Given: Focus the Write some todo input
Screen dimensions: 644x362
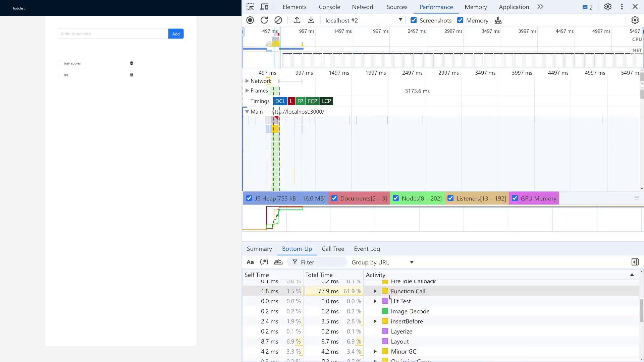Looking at the screenshot, I should (x=113, y=34).
